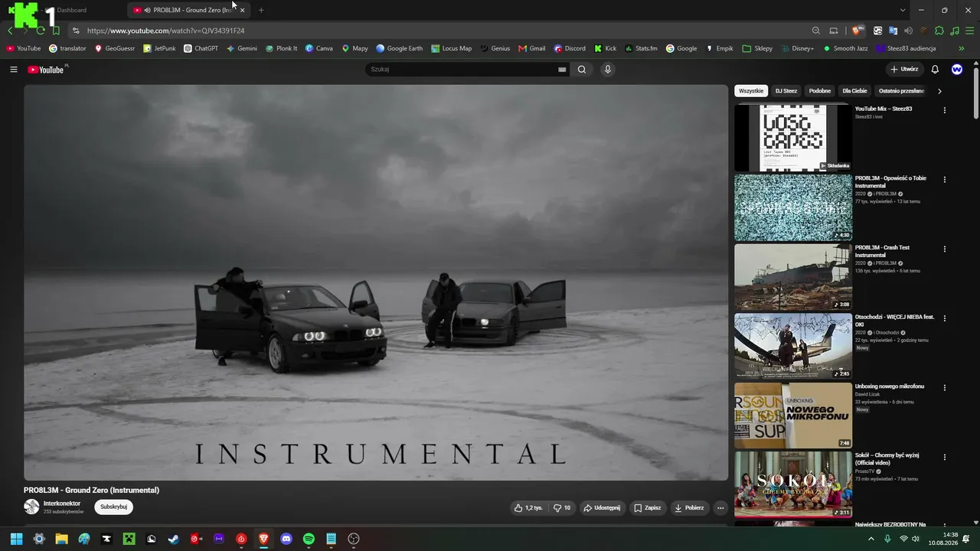The image size is (980, 551).
Task: Switch to the Dashboard browser tab
Action: 65,10
